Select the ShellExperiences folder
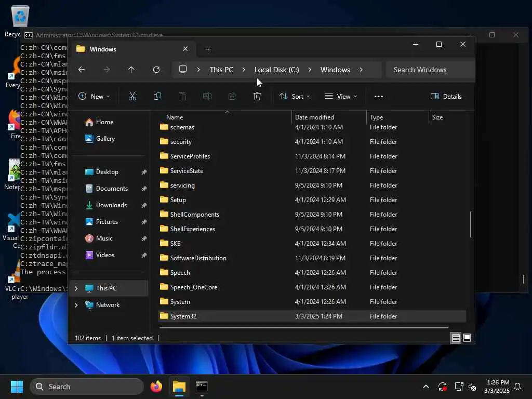The width and height of the screenshot is (532, 399). pos(312,229)
